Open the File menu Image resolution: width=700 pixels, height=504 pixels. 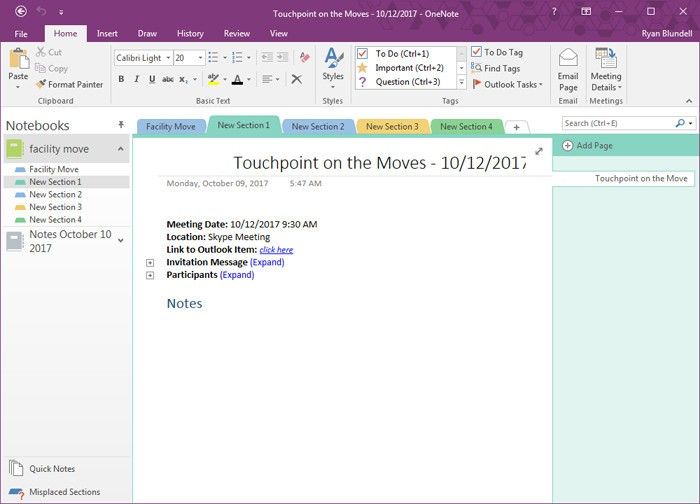(21, 33)
